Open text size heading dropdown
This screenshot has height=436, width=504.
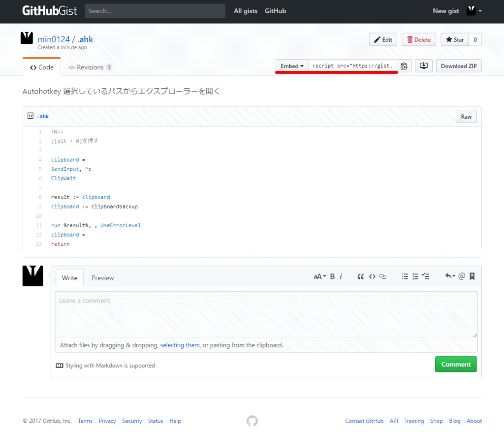(319, 276)
